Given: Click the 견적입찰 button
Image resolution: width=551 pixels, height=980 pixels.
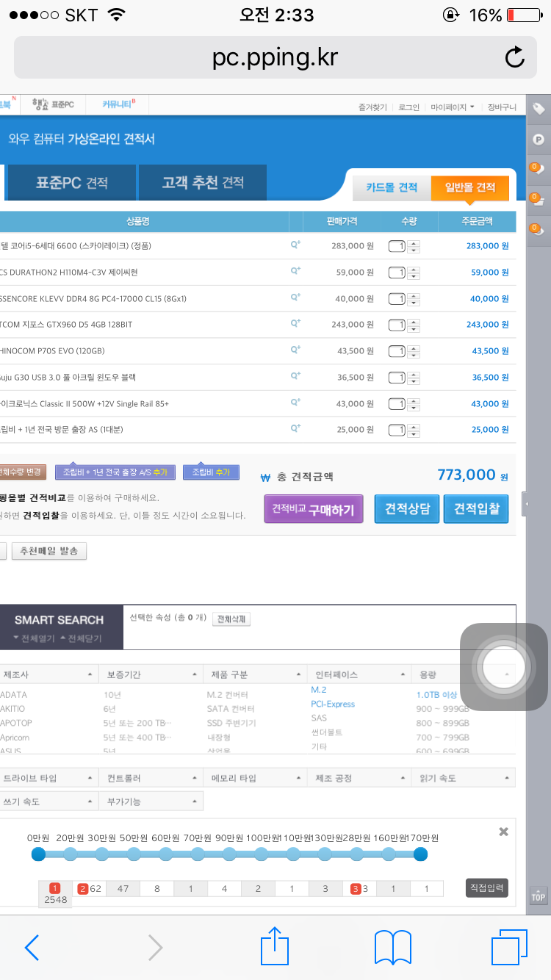Looking at the screenshot, I should (476, 508).
